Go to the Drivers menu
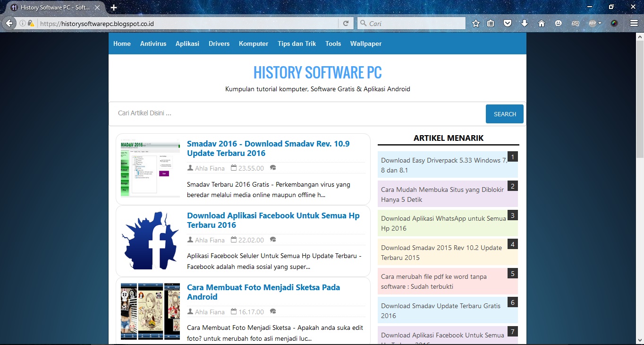Viewport: 644px width, 345px height. click(x=219, y=43)
